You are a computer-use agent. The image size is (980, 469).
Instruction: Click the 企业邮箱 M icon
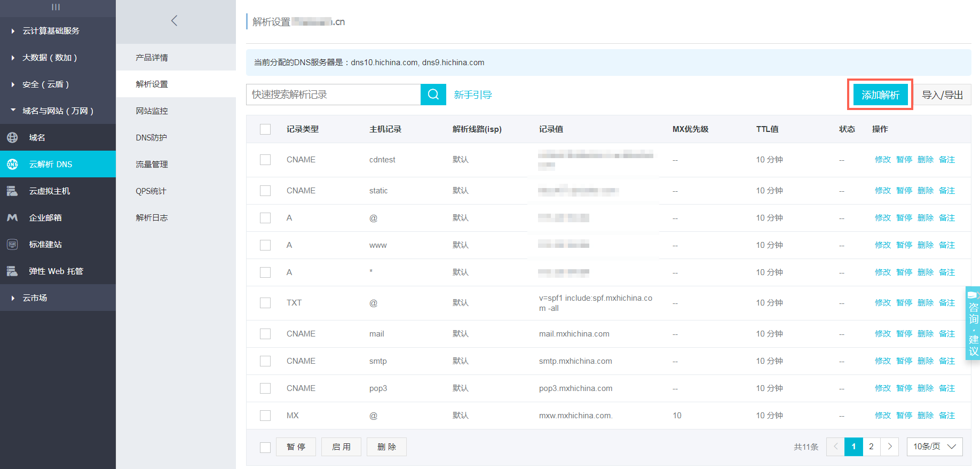point(12,217)
